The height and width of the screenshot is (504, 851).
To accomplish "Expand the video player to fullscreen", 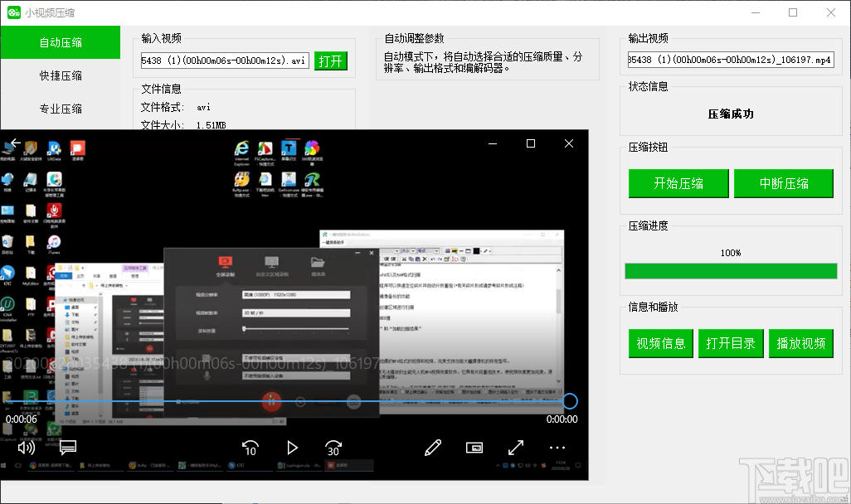I will click(515, 448).
